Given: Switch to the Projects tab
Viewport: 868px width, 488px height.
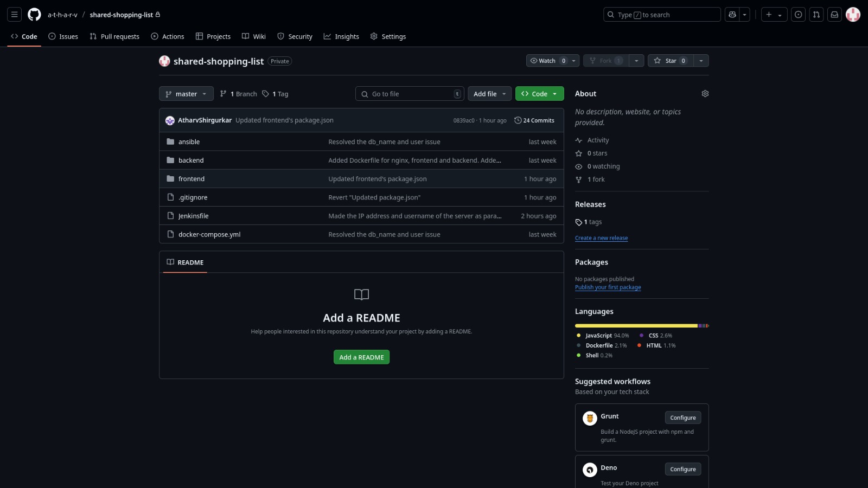Looking at the screenshot, I should [x=213, y=36].
